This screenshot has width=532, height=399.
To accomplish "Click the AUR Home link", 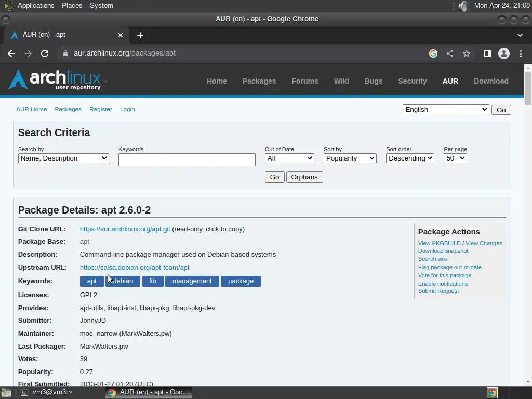I will point(32,109).
